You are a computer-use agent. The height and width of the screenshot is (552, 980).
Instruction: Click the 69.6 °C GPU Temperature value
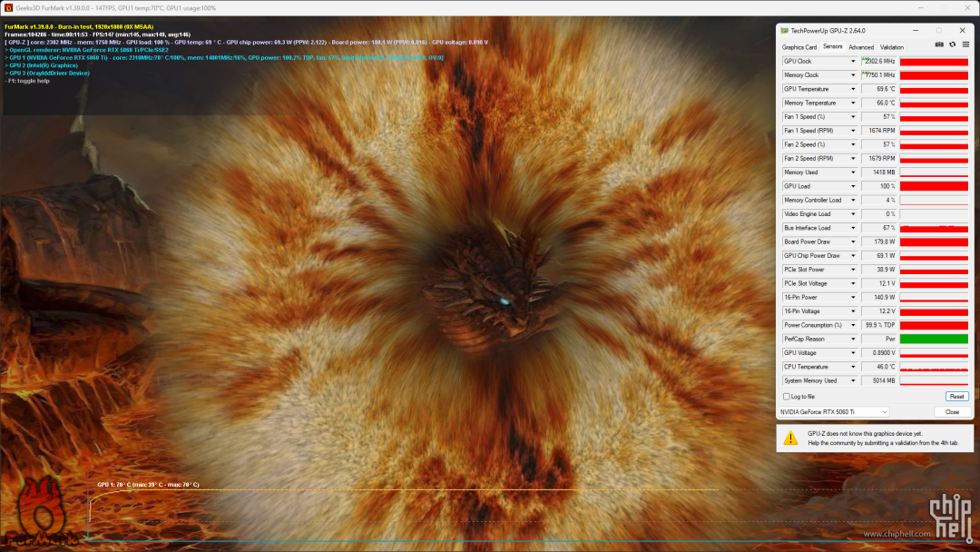[x=878, y=89]
